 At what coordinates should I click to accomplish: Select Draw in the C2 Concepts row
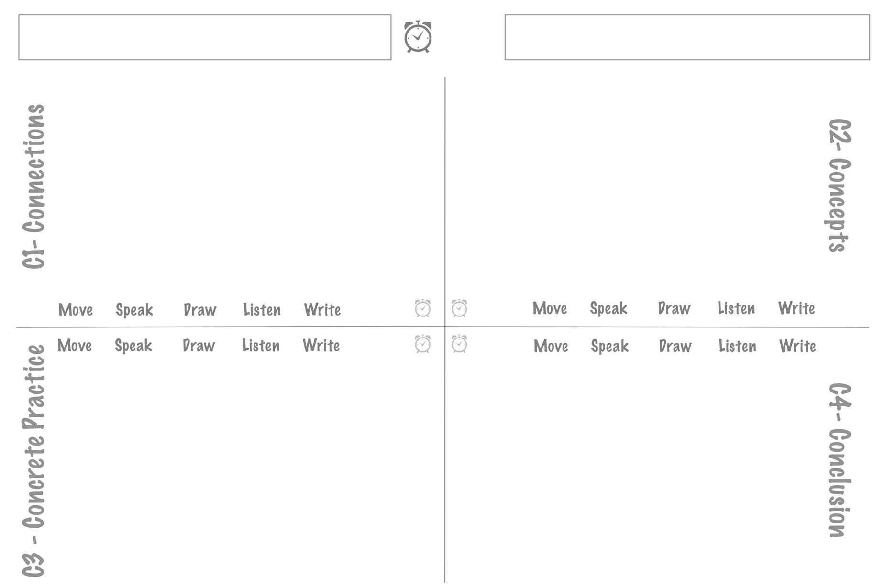(x=674, y=308)
